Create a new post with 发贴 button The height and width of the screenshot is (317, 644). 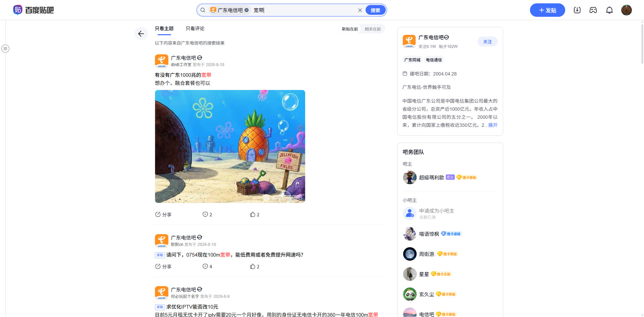[547, 10]
